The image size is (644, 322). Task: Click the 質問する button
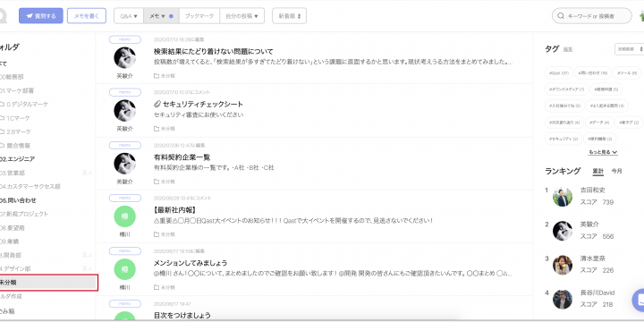(41, 15)
